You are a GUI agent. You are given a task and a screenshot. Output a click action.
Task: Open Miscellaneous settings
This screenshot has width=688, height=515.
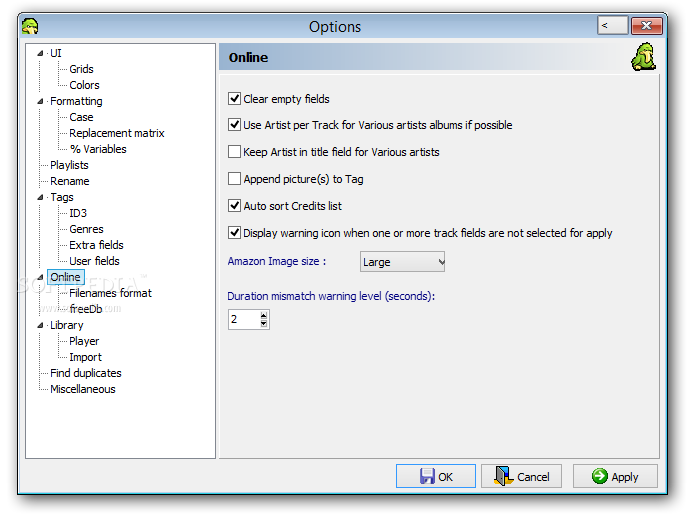[82, 389]
